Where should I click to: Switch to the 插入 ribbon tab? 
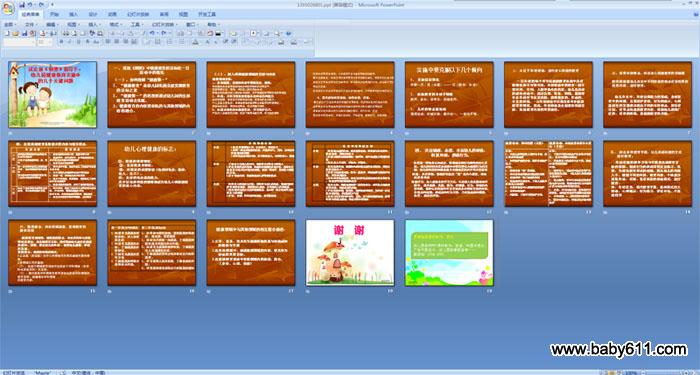(x=74, y=14)
